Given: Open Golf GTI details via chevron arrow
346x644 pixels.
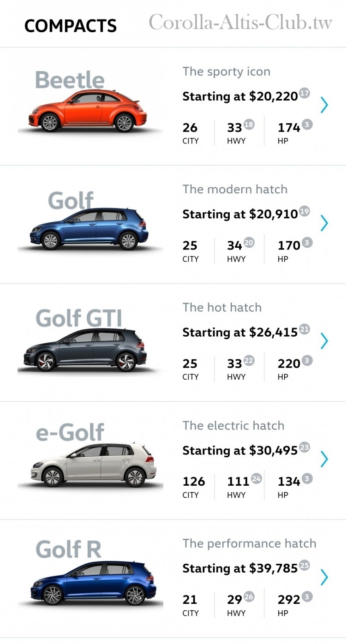Looking at the screenshot, I should [324, 341].
